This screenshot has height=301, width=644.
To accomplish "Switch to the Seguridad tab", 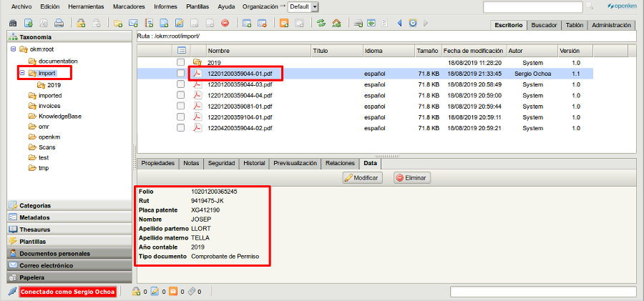I will (x=220, y=163).
